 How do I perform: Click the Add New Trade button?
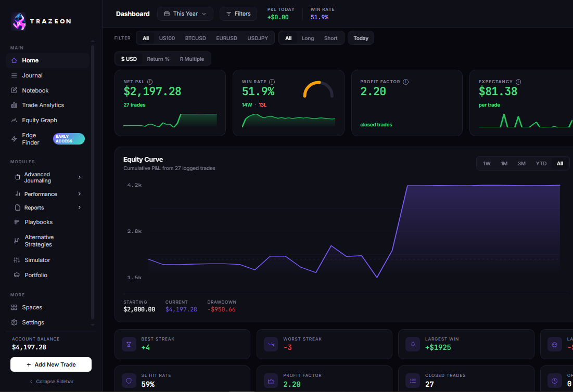pos(51,364)
